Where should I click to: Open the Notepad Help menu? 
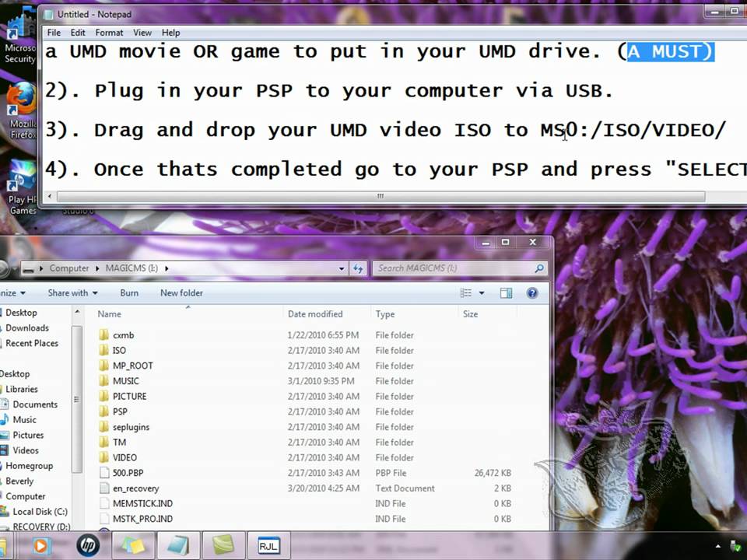pyautogui.click(x=170, y=33)
